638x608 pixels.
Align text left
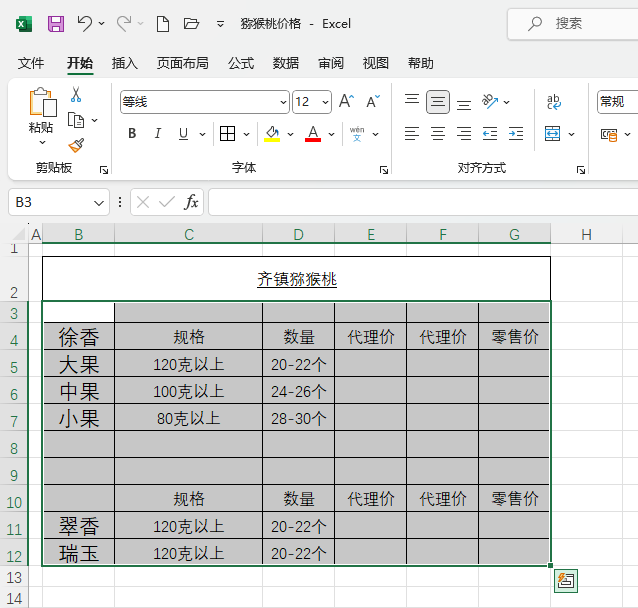pos(412,133)
